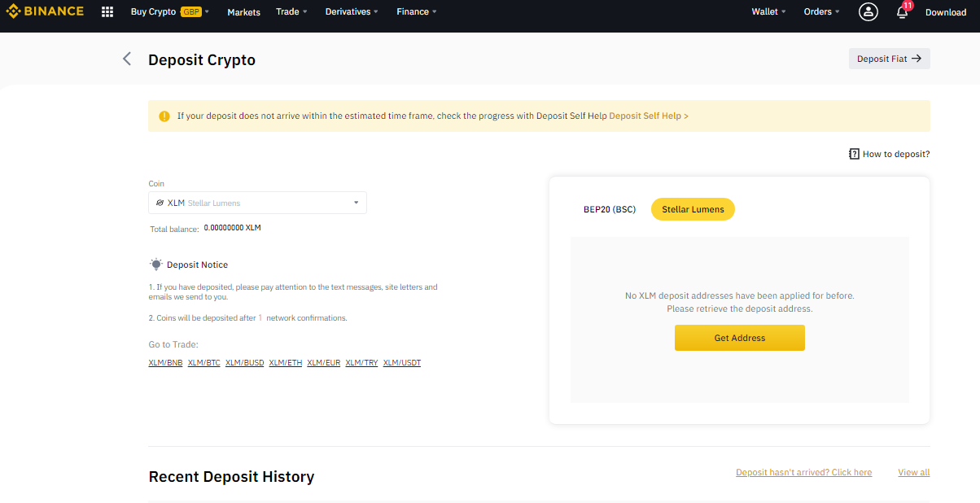Select the BEP20 (BSC) network tab

610,209
